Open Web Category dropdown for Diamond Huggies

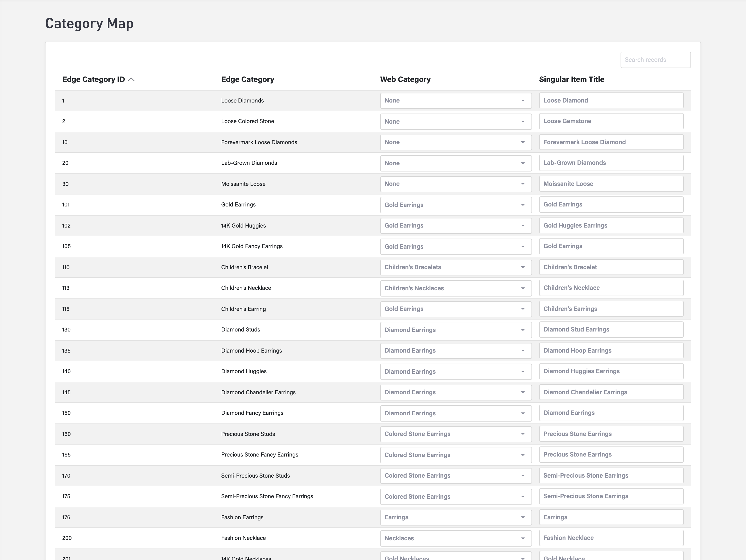[x=455, y=372]
